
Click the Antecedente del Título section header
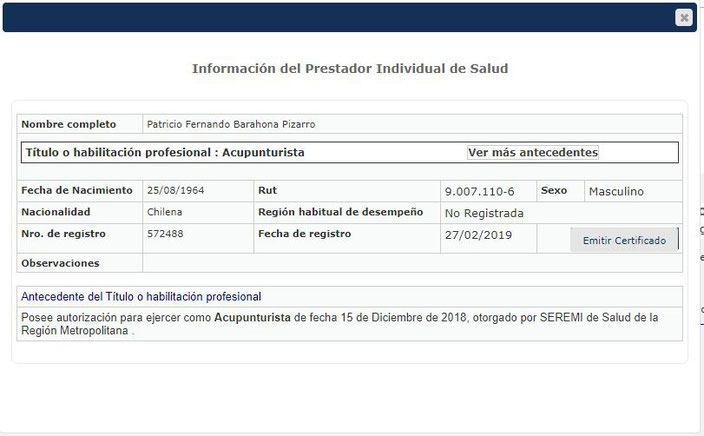click(x=141, y=297)
